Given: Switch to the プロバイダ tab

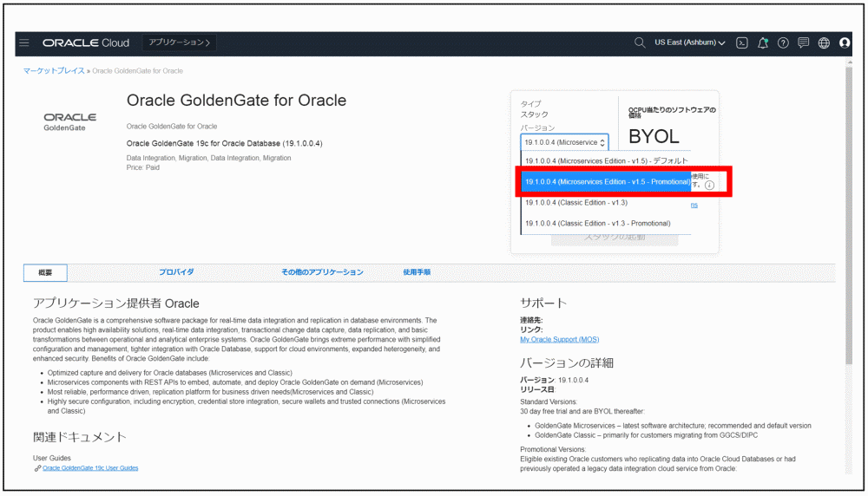Looking at the screenshot, I should (176, 272).
